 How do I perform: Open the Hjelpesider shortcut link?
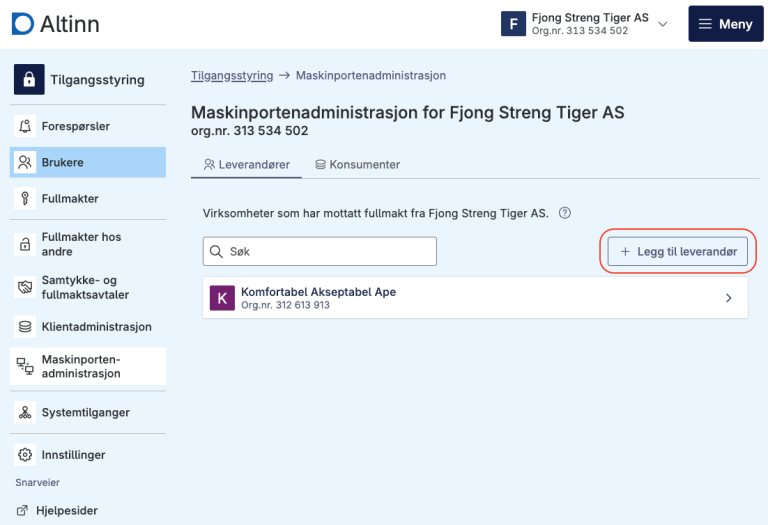click(x=57, y=510)
